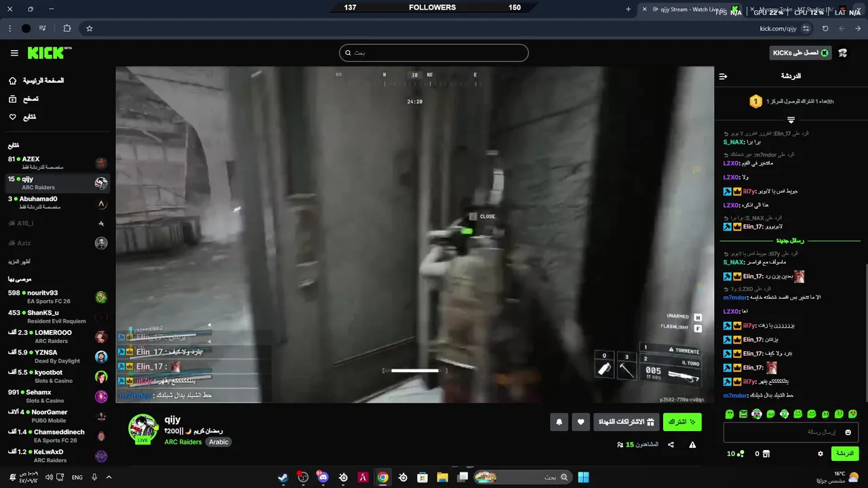The height and width of the screenshot is (488, 868).
Task: Open recommended channel KeLwAxD
Action: [x=58, y=455]
